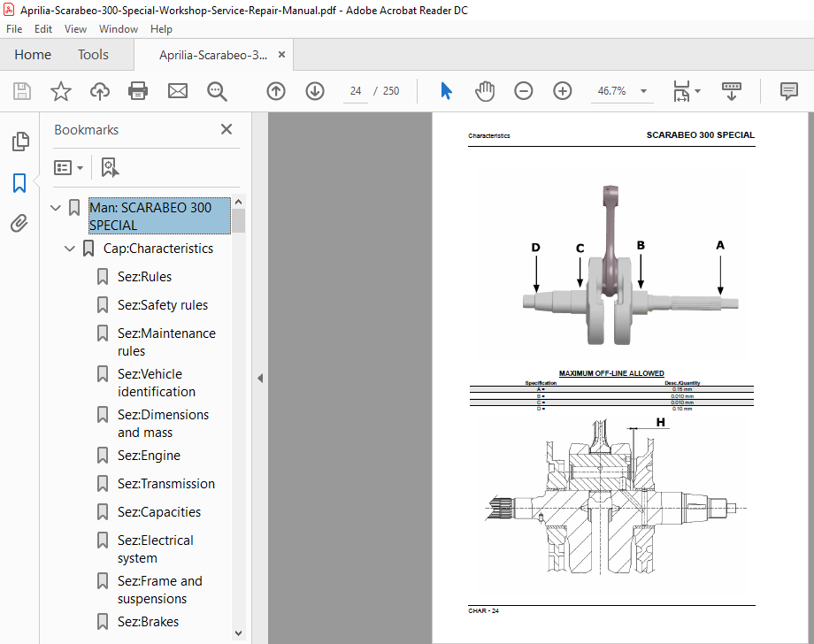This screenshot has width=814, height=644.
Task: Open the File menu
Action: tap(14, 29)
